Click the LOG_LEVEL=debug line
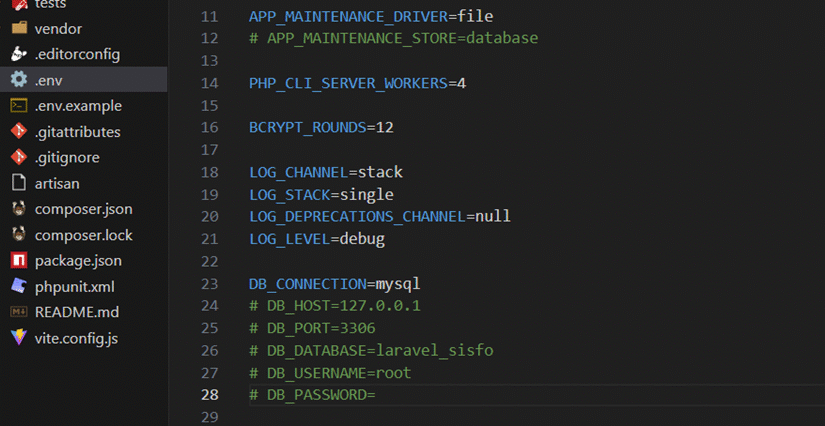Image resolution: width=825 pixels, height=426 pixels. tap(317, 239)
